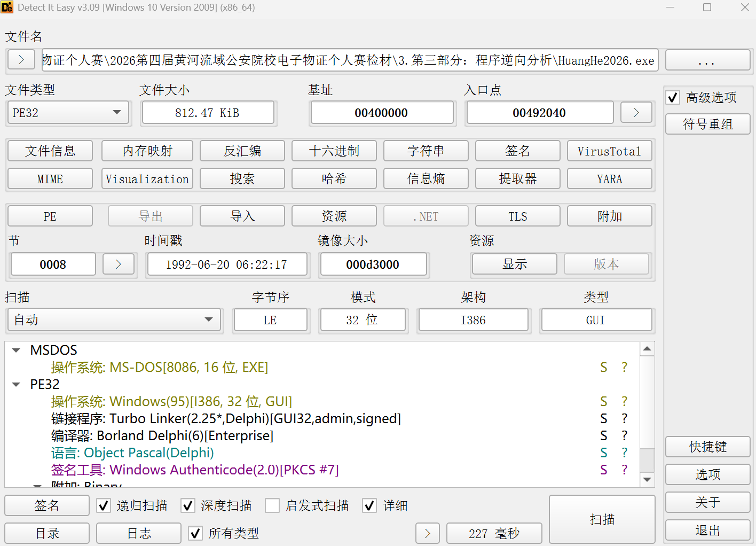Uncheck the 深度扫描 option
This screenshot has height=546, width=756.
pyautogui.click(x=188, y=505)
